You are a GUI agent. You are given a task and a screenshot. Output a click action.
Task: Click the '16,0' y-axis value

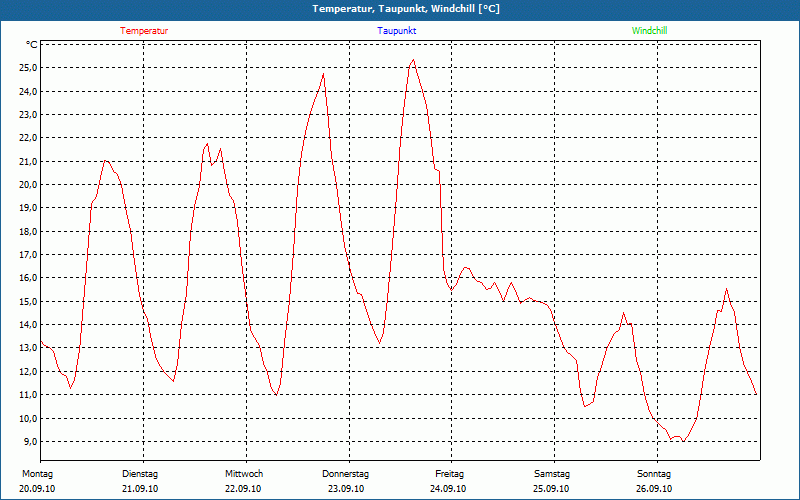(x=28, y=278)
